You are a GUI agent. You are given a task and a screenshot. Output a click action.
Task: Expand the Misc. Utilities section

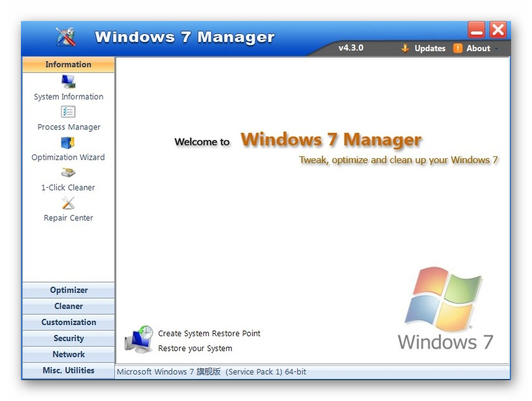69,370
